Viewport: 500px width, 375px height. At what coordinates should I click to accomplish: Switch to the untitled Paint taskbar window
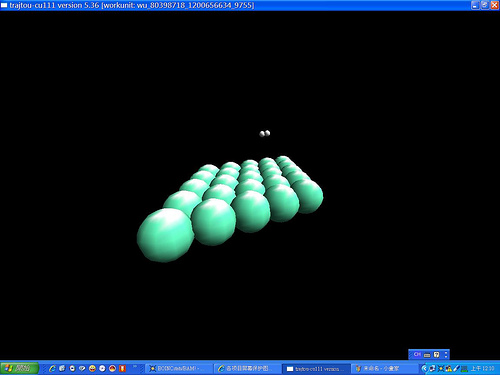[384, 368]
